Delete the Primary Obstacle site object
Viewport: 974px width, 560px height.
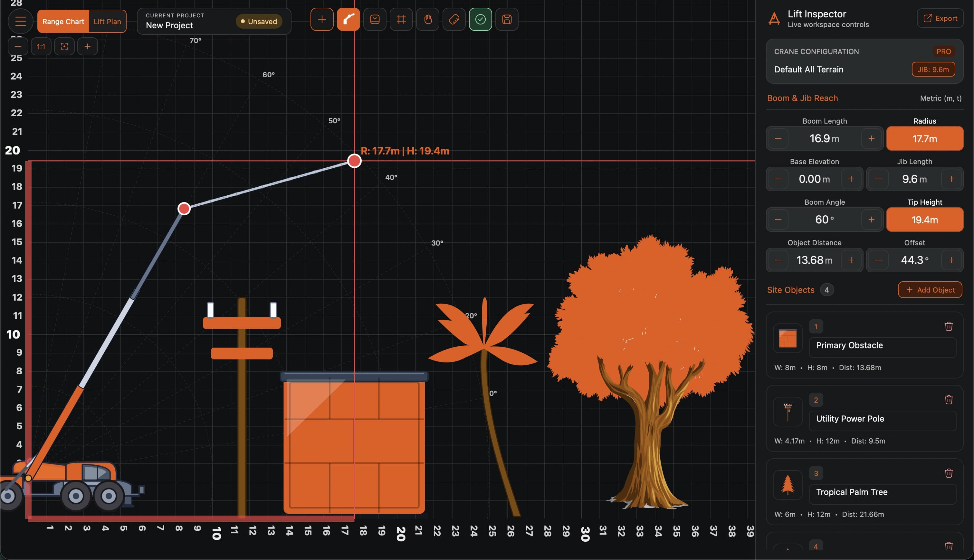[x=949, y=327]
